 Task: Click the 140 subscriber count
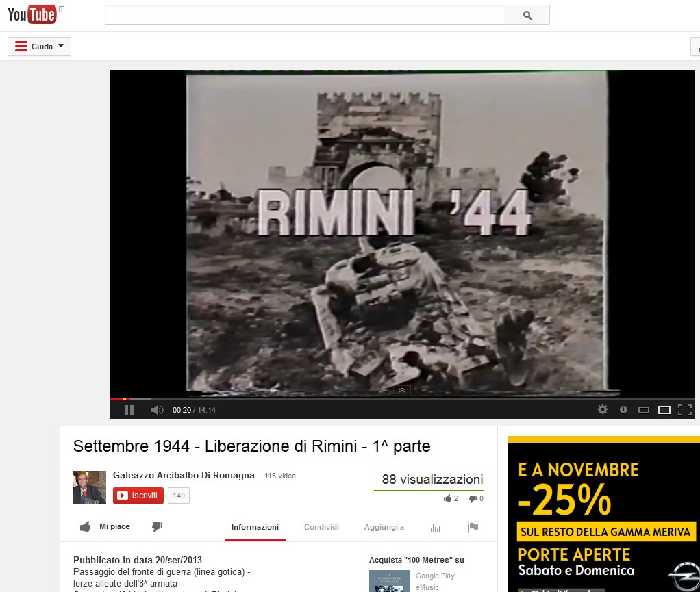(x=179, y=496)
